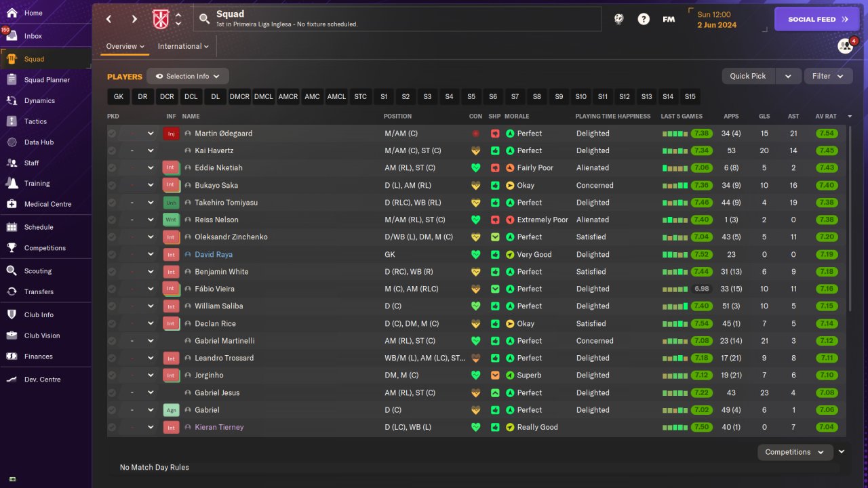Toggle pick checkbox for David Raya

pyautogui.click(x=112, y=254)
